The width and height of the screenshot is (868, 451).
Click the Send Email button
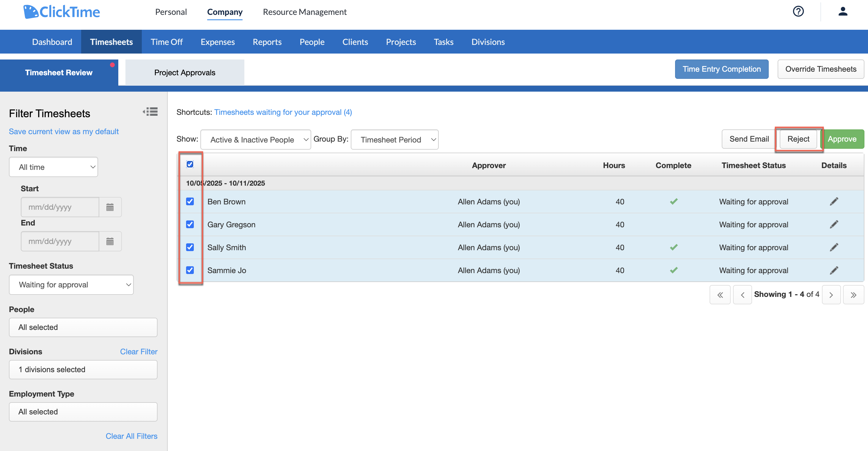click(749, 139)
